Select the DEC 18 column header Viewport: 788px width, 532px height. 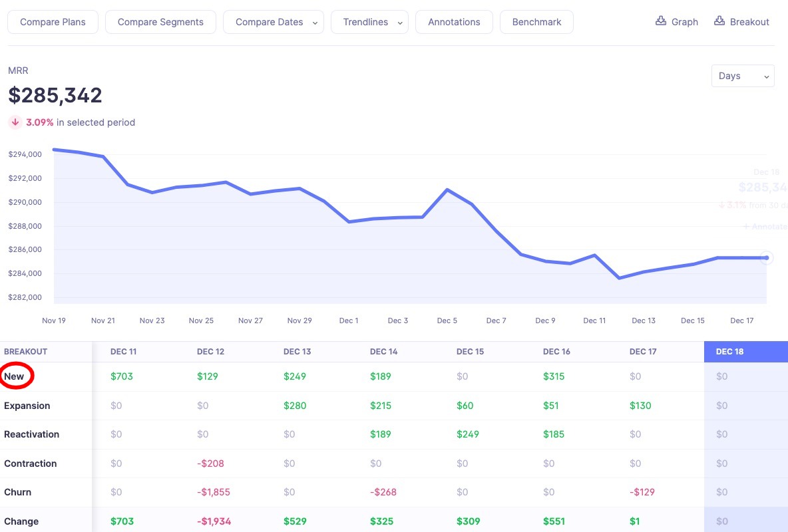[x=729, y=352]
